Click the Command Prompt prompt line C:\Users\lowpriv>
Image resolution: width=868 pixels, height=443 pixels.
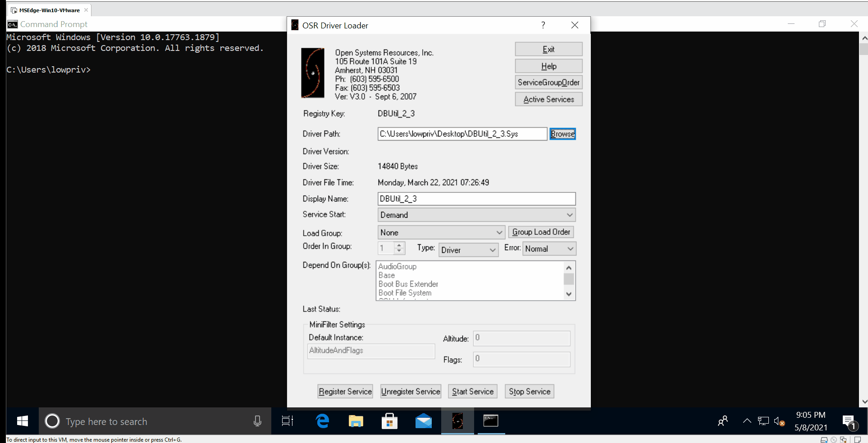pyautogui.click(x=49, y=70)
